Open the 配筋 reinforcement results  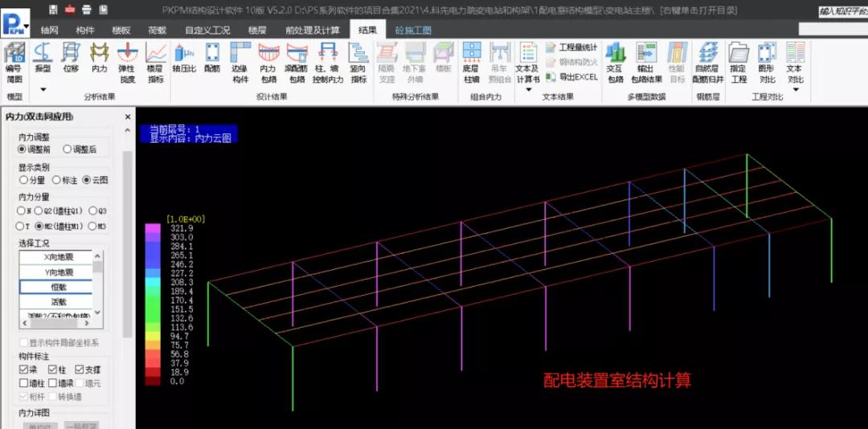coord(212,59)
